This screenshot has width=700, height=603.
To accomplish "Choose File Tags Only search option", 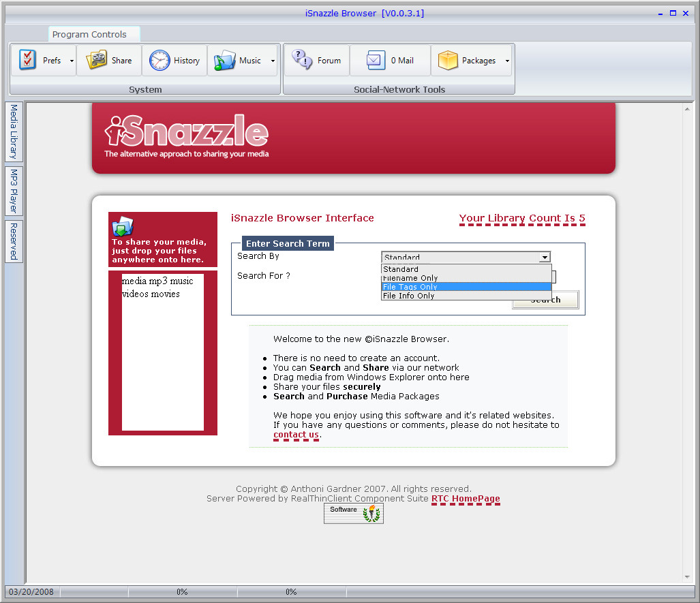I will (x=466, y=287).
